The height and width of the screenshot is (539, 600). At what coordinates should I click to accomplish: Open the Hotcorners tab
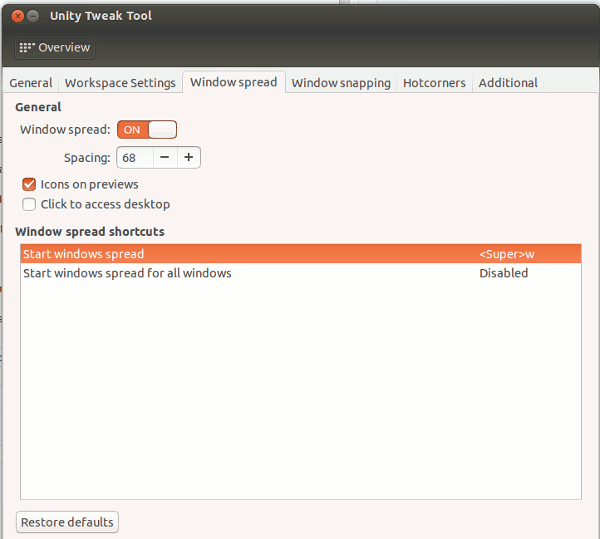click(434, 83)
